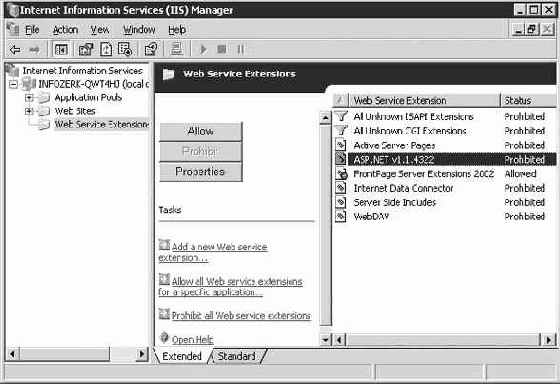This screenshot has height=384, width=560.
Task: Click the Application Pools folder icon
Action: (x=44, y=98)
